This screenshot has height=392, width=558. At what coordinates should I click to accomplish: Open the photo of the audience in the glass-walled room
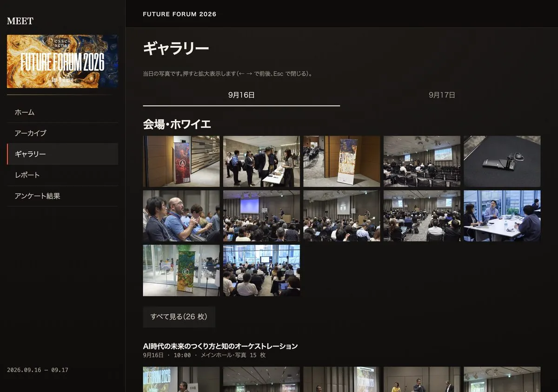point(261,270)
